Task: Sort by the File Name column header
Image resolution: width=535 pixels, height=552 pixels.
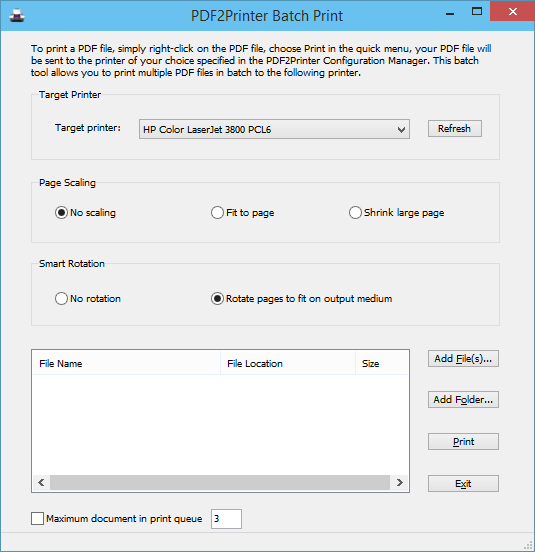Action: coord(126,363)
